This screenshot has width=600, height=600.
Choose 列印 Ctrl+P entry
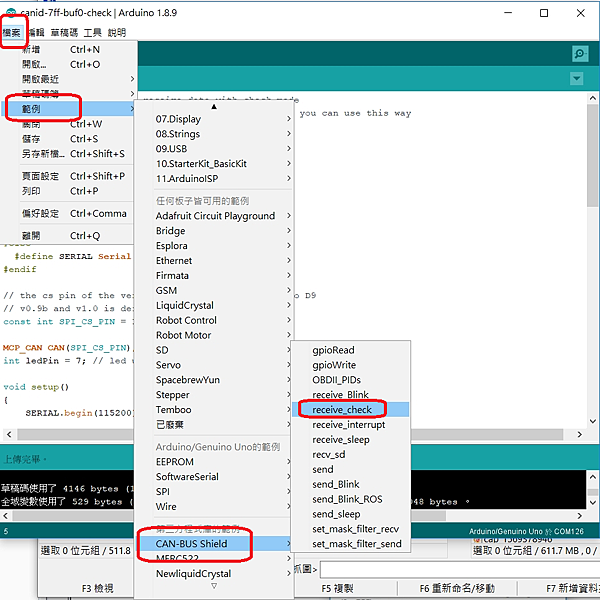[69, 191]
